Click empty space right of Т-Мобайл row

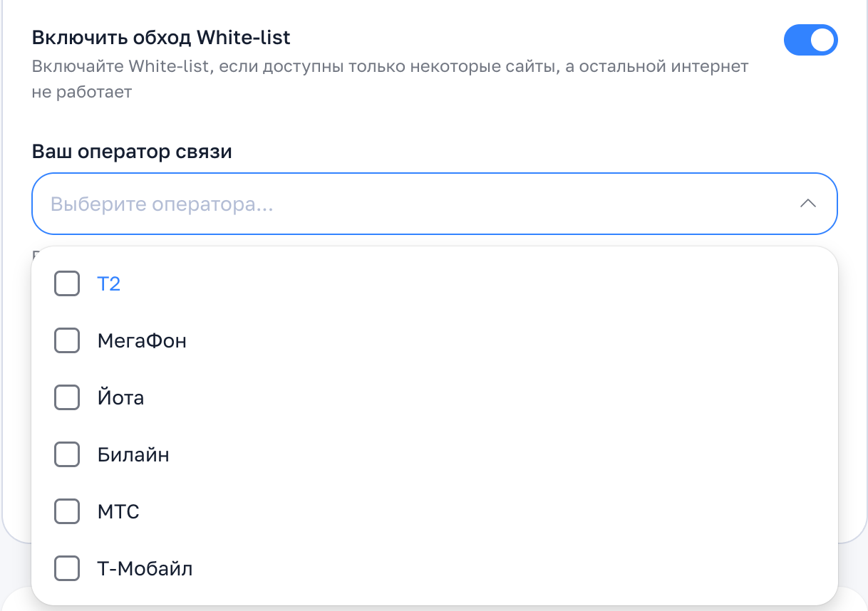[499, 569]
